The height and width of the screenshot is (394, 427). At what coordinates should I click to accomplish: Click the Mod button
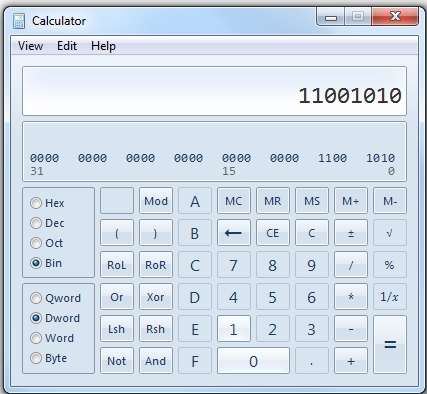156,201
